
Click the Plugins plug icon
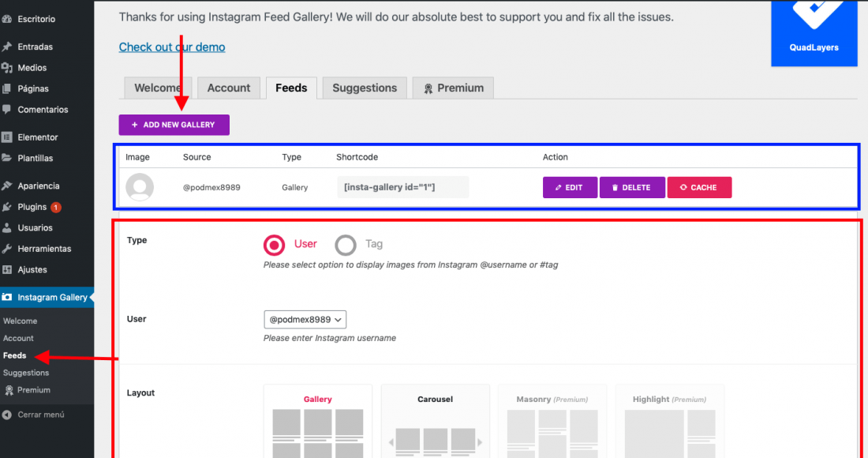[6, 207]
